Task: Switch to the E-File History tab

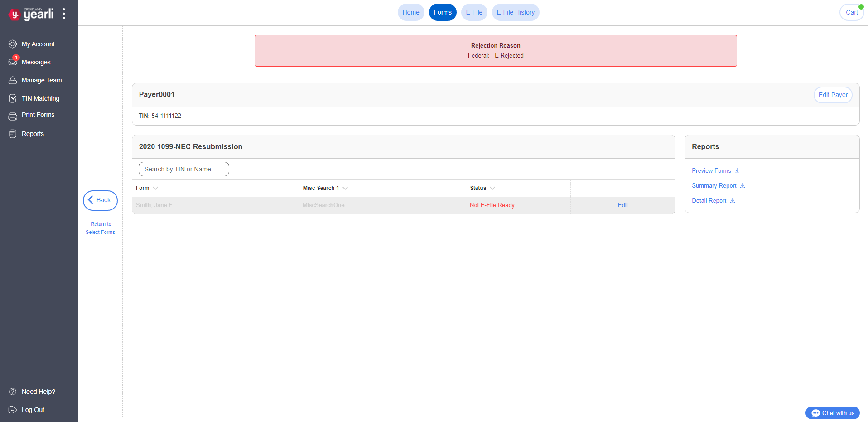Action: tap(516, 12)
